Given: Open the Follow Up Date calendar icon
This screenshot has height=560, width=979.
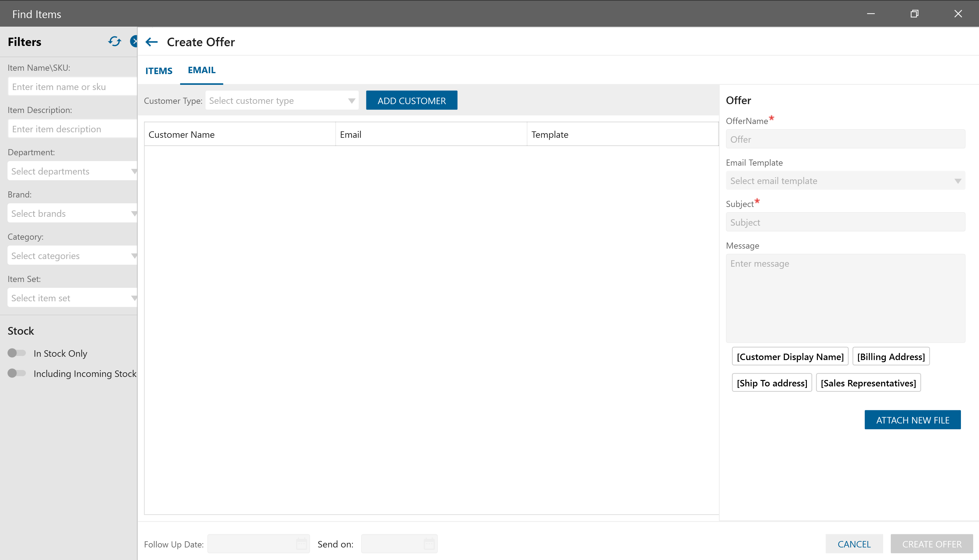Looking at the screenshot, I should 301,544.
